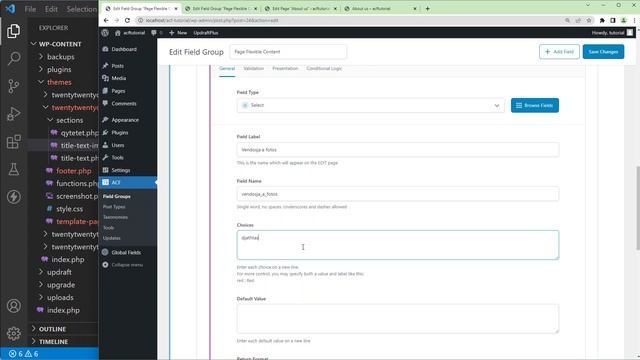Open the Dashboard admin menu
Screen dimensions: 640x360
click(x=124, y=49)
